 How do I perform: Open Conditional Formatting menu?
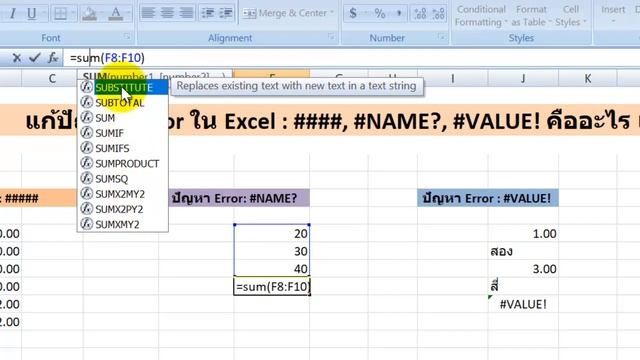pos(481,16)
